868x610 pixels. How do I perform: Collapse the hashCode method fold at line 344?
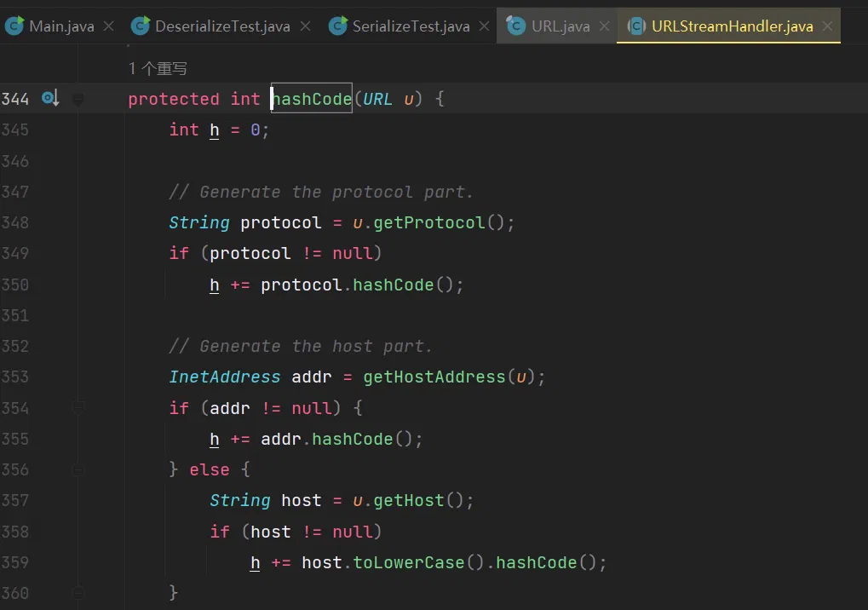[x=78, y=99]
